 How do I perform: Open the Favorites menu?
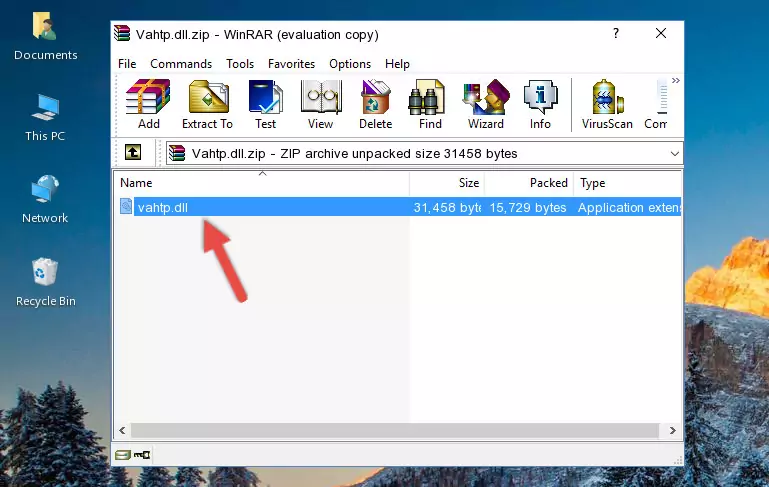[291, 64]
